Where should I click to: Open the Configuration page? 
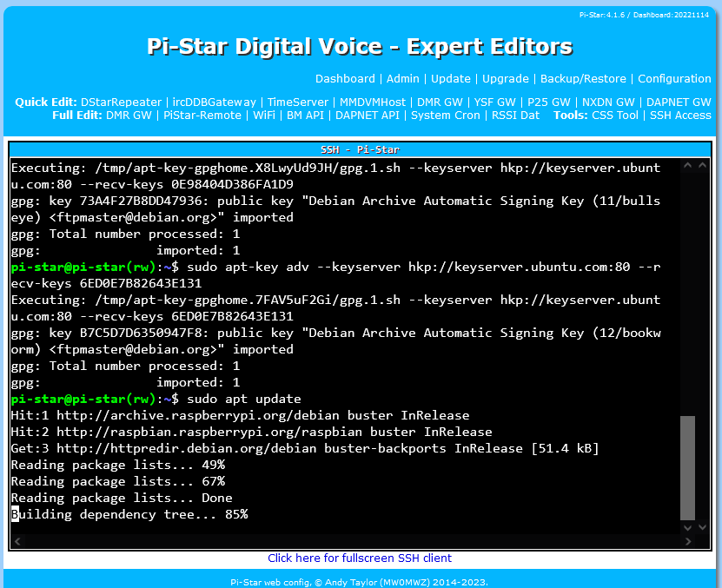coord(674,79)
